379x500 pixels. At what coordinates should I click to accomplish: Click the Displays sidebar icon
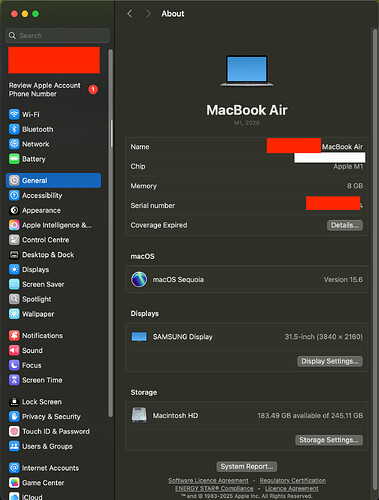click(14, 269)
